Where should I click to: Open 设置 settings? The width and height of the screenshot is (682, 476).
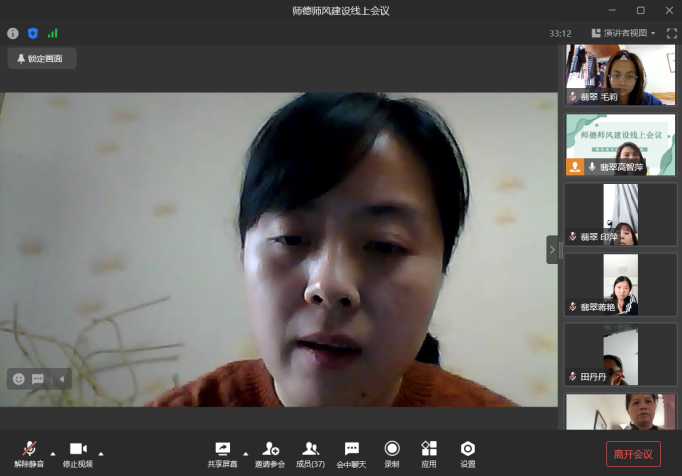pos(468,454)
